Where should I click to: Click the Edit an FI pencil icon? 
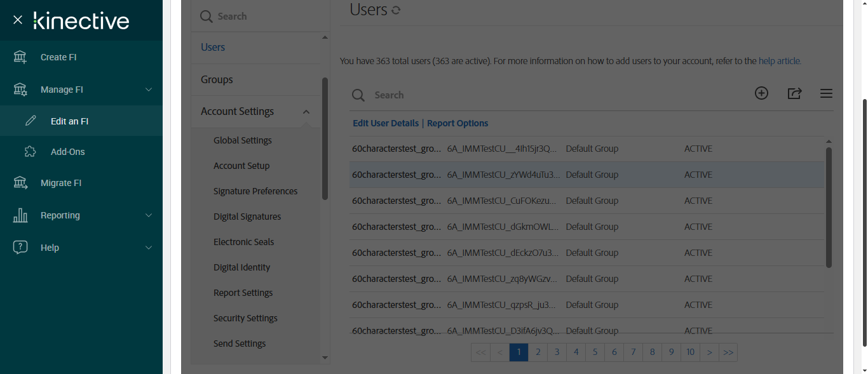click(x=31, y=121)
